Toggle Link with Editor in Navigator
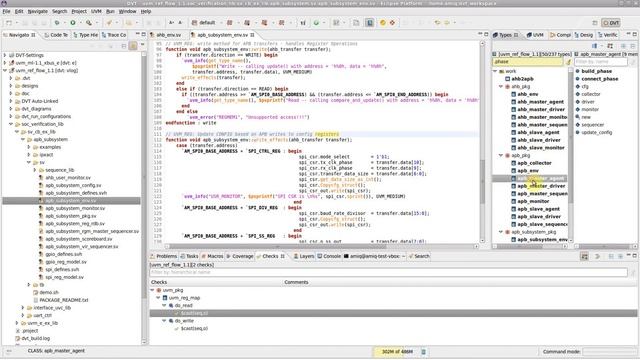Screen dimensions: 640x360 coord(133,46)
